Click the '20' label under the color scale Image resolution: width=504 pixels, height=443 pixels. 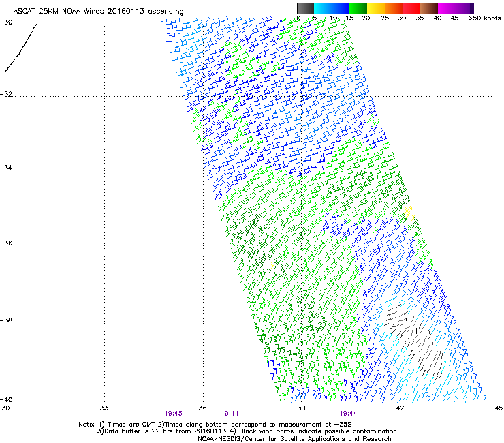(x=366, y=18)
